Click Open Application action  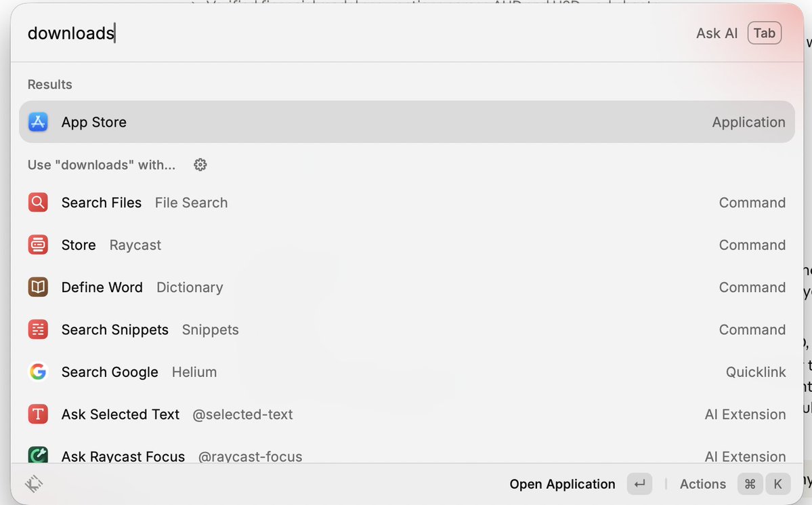[x=562, y=484]
